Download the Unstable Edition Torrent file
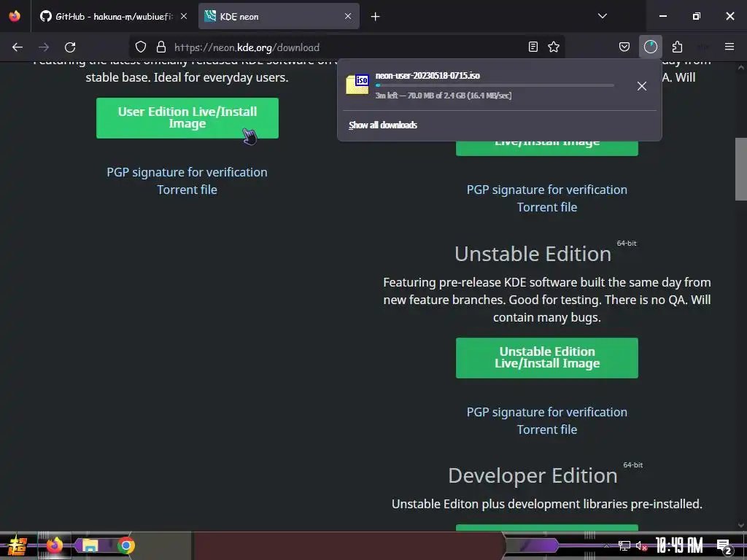747x560 pixels. 547,429
